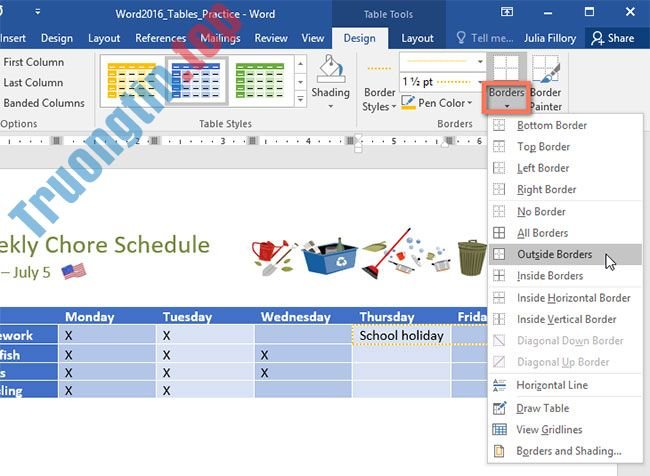Image resolution: width=650 pixels, height=476 pixels.
Task: Switch to the Insert tab
Action: click(x=13, y=38)
